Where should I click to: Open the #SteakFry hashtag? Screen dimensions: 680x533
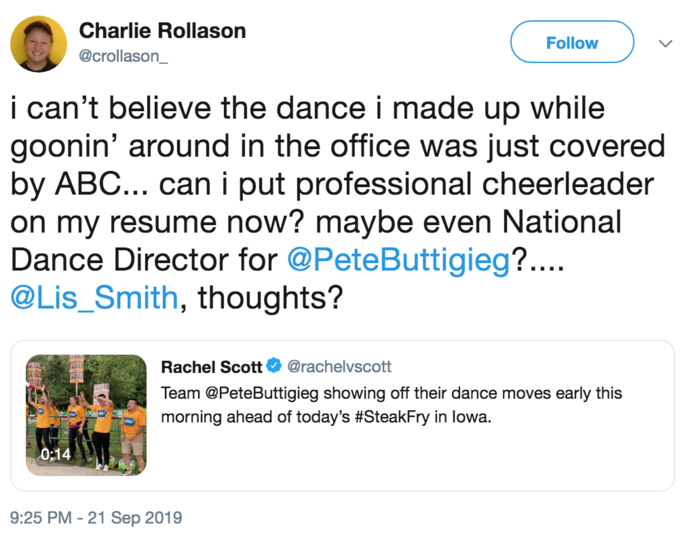point(392,417)
